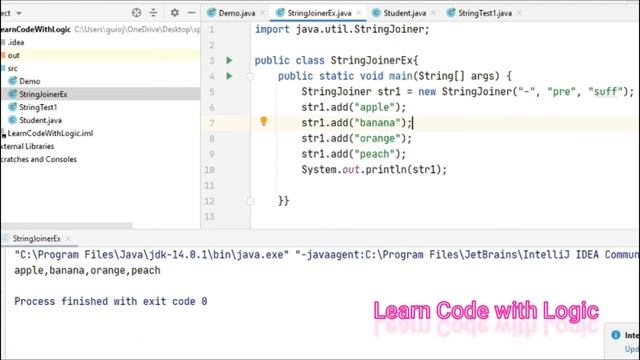This screenshot has height=360, width=640.
Task: Click the yellow intention lightbulb on line 7
Action: 264,121
